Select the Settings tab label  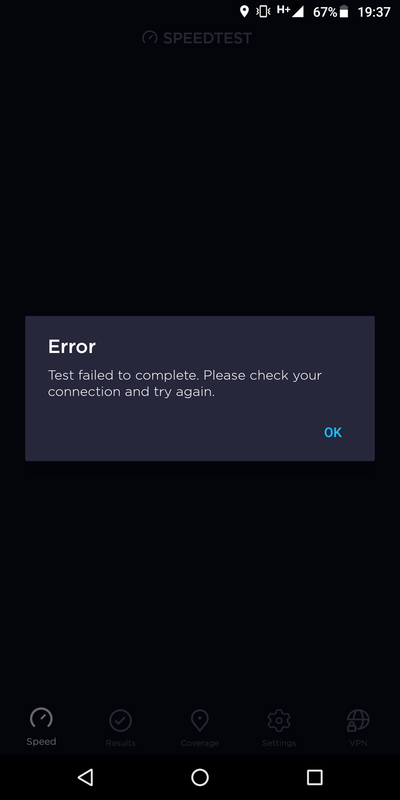(279, 743)
